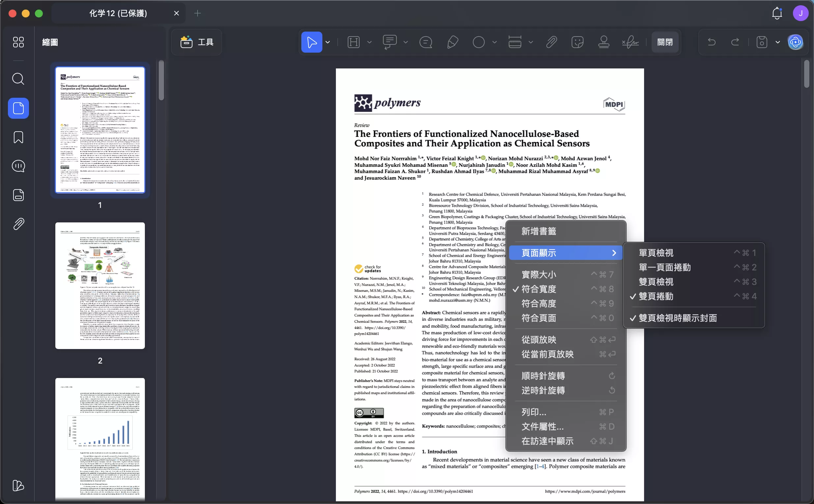814x504 pixels.
Task: Select page 2 thumbnail
Action: pyautogui.click(x=100, y=286)
